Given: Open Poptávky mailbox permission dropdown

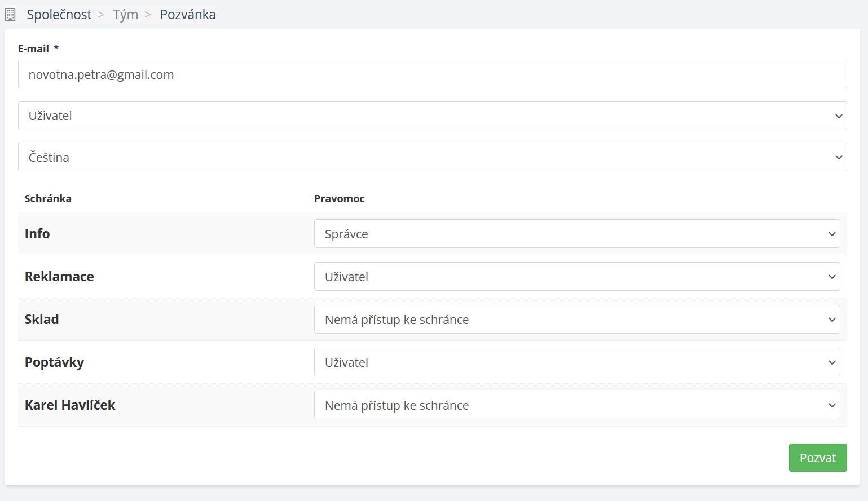Looking at the screenshot, I should (576, 362).
